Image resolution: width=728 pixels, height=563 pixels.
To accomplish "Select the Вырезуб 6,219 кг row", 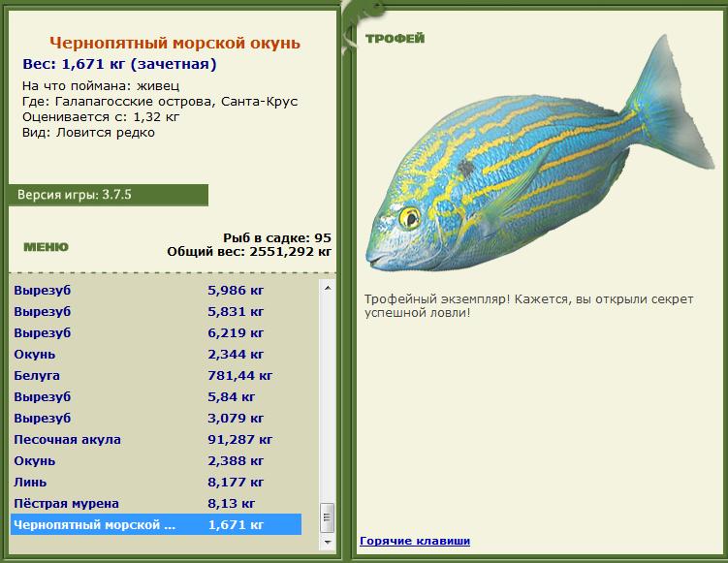I will tap(156, 333).
